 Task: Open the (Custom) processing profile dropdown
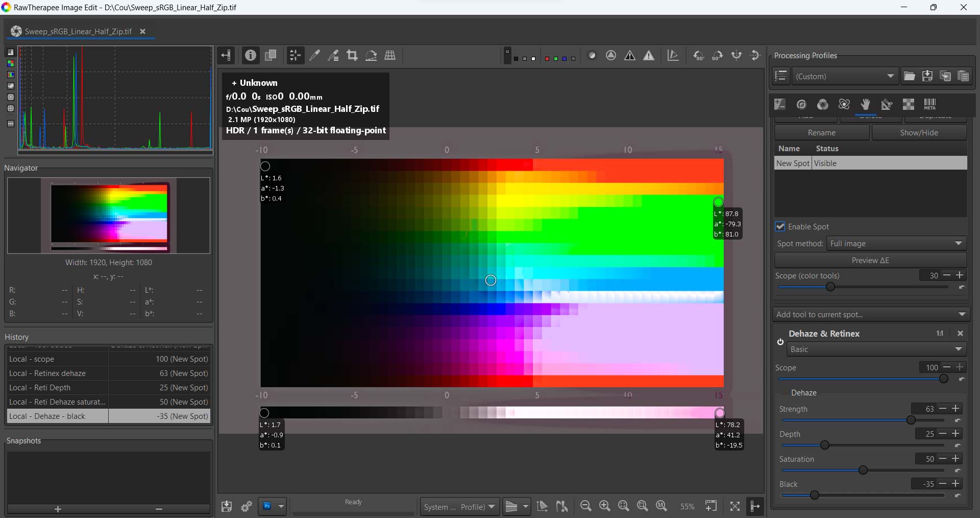pyautogui.click(x=845, y=76)
